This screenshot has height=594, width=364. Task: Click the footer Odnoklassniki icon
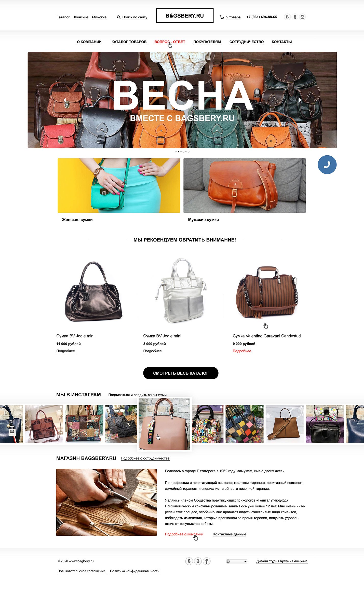coord(189,561)
